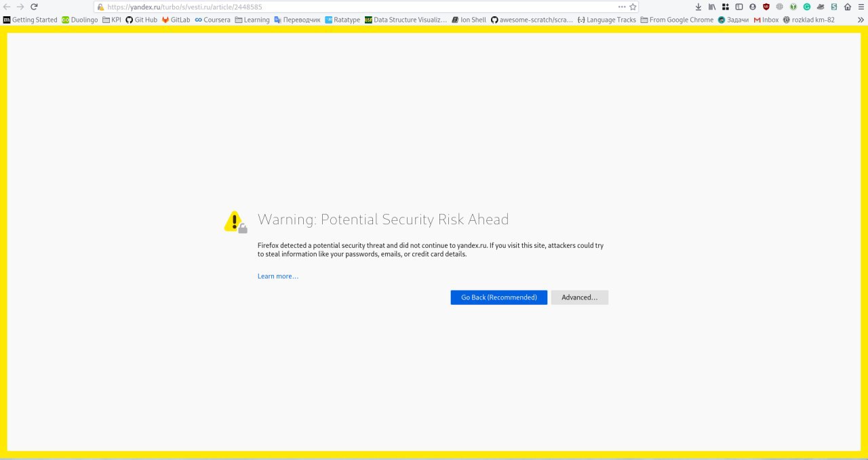
Task: Open Firefox Account icon
Action: click(x=753, y=7)
